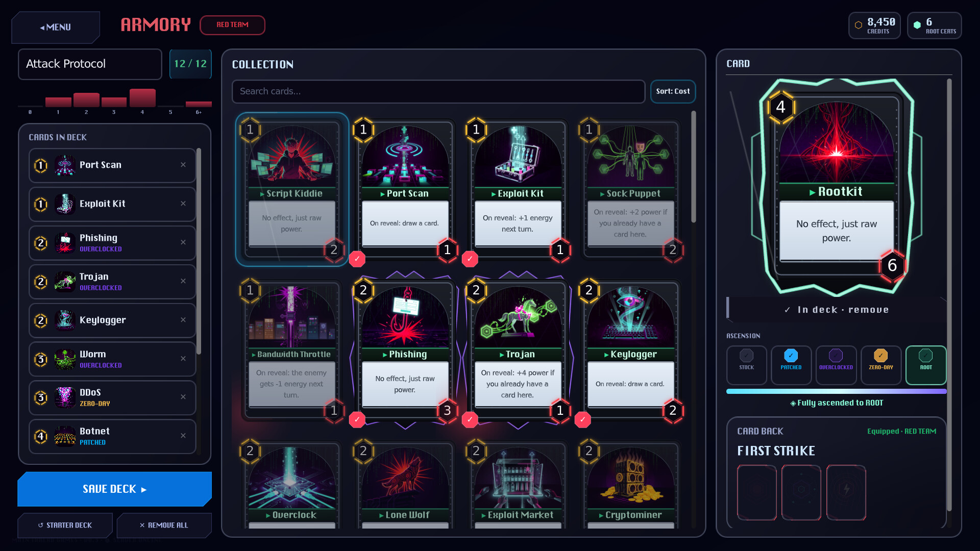Select the Lone Wolf card
The height and width of the screenshot is (551, 980).
[x=405, y=485]
